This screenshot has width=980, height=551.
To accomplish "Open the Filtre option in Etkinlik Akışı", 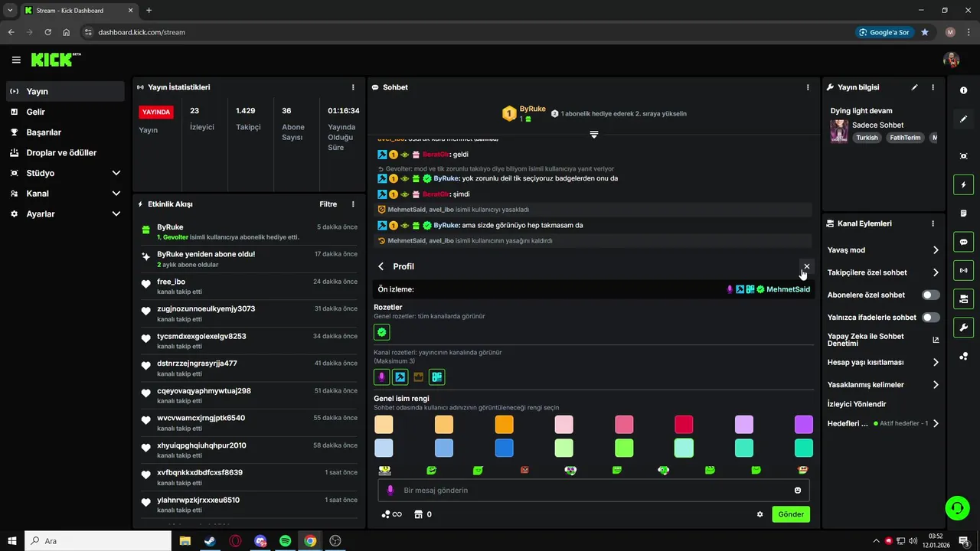I will [328, 204].
